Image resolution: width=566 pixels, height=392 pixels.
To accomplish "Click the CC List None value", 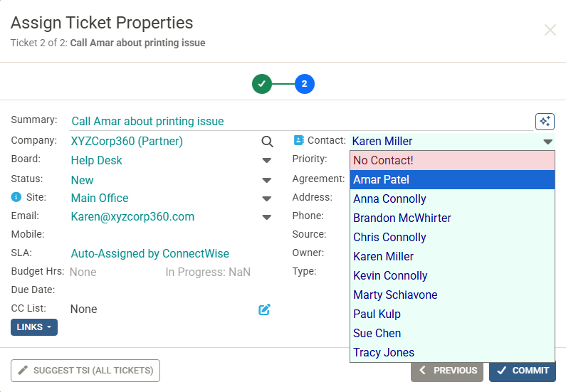I will click(x=83, y=309).
